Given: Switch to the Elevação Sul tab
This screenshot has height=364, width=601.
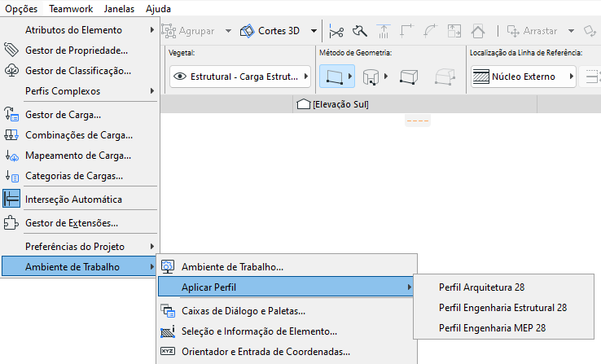Looking at the screenshot, I should (x=333, y=104).
